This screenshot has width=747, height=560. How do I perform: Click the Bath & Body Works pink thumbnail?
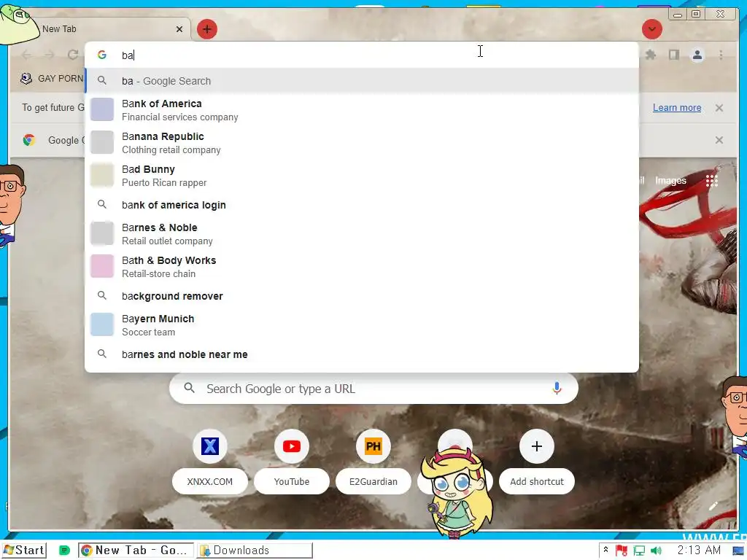tap(102, 266)
